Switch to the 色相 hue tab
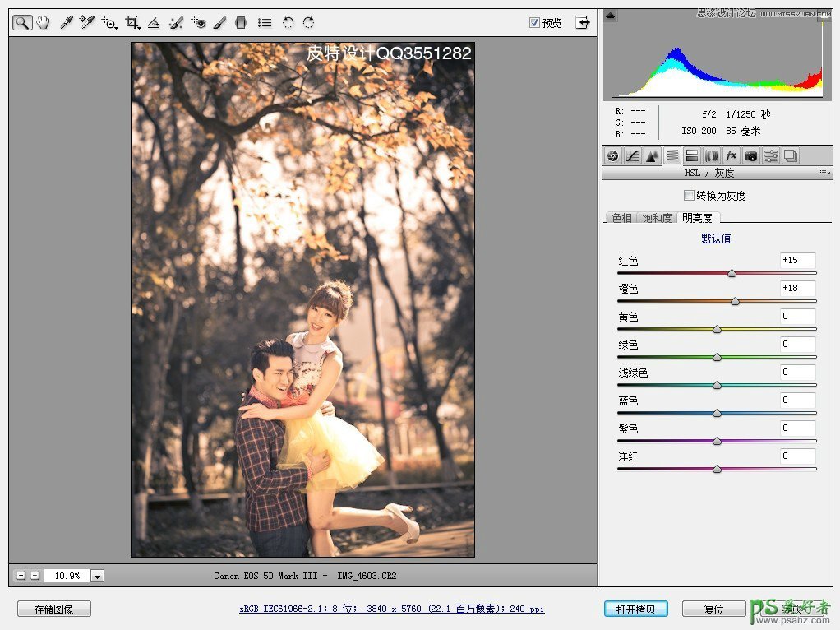 (621, 218)
